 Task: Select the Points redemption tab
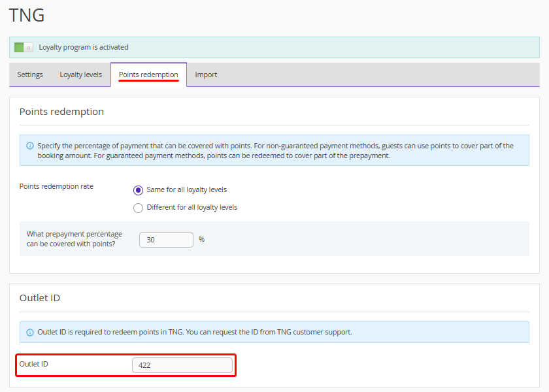click(x=148, y=74)
